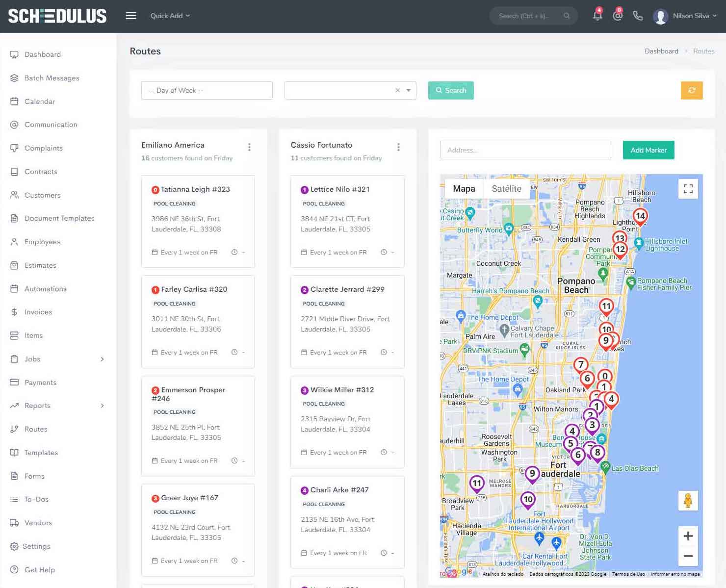726x588 pixels.
Task: Click the Add Marker button
Action: point(648,150)
